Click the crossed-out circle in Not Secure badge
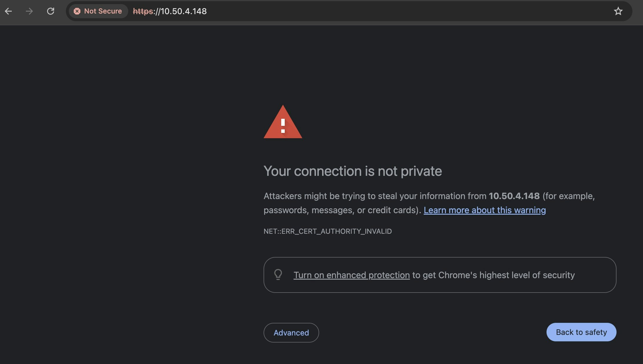This screenshot has height=364, width=643. (77, 11)
